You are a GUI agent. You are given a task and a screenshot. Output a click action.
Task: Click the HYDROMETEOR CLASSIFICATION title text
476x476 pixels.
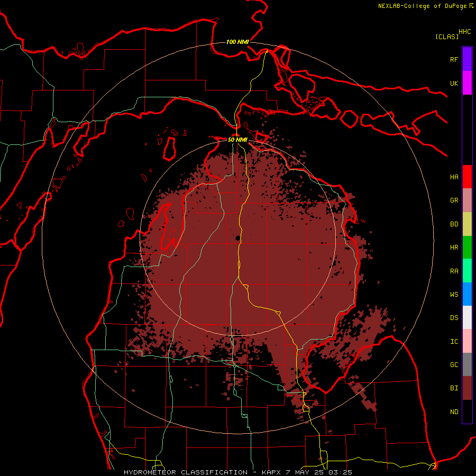186,472
